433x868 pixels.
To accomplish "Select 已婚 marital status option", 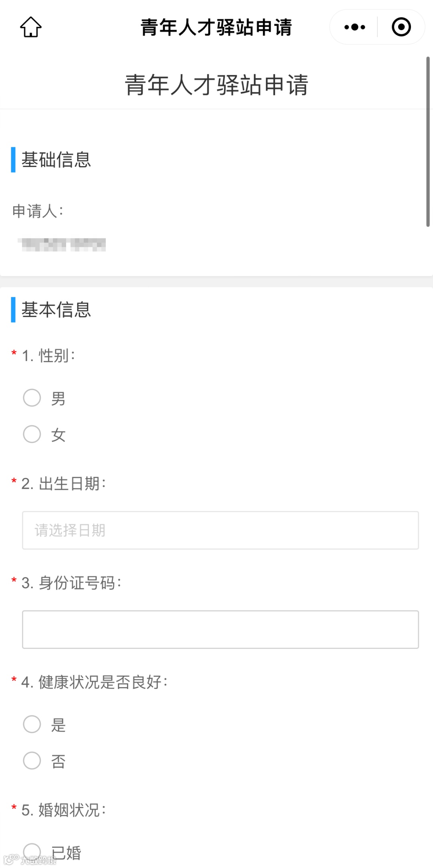I will 32,851.
